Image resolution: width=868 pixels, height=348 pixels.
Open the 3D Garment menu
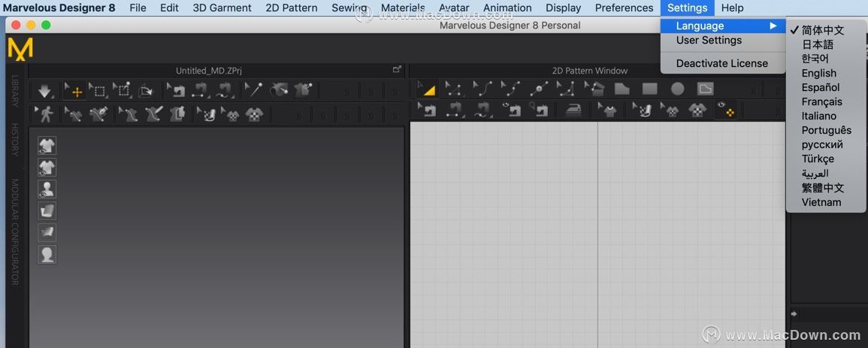[x=222, y=8]
